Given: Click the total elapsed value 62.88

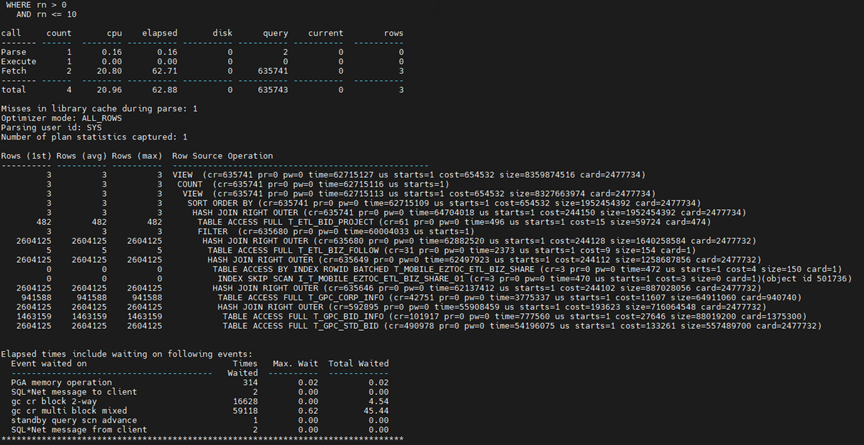Looking at the screenshot, I should pos(165,89).
